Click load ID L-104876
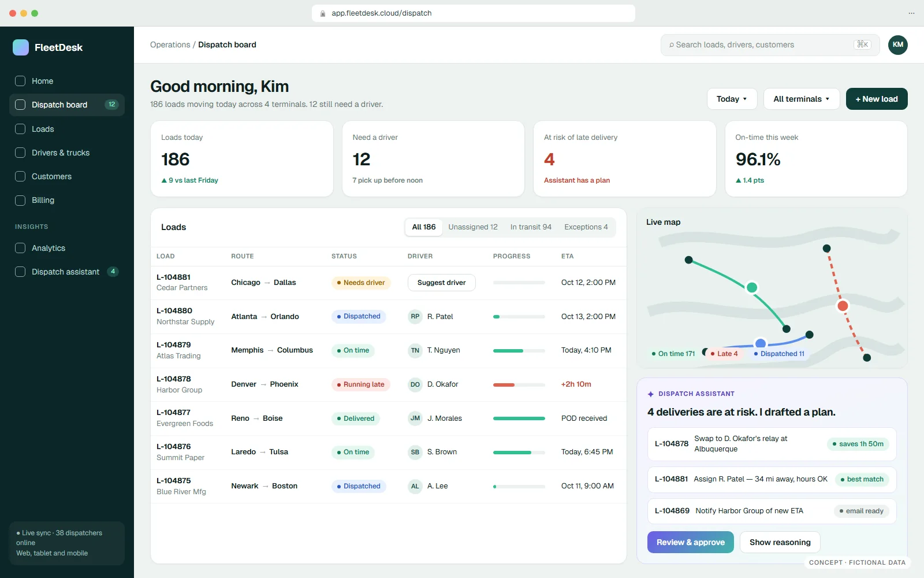The width and height of the screenshot is (924, 578). [x=174, y=447]
